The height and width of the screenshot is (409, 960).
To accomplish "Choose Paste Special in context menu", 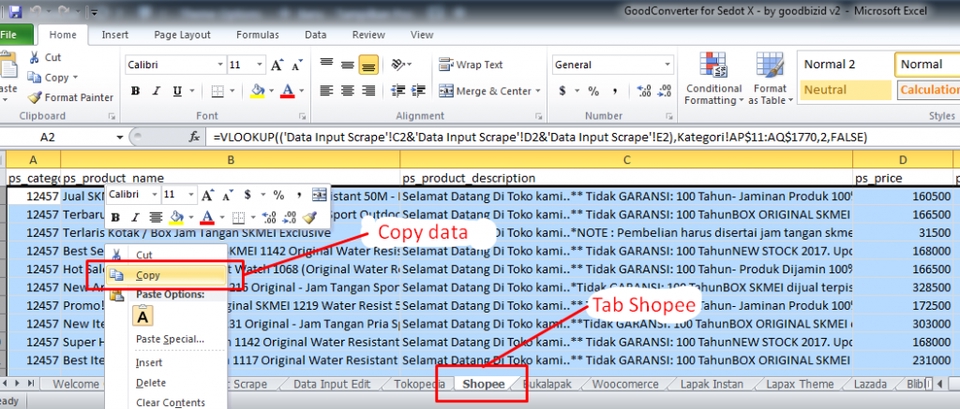I will coord(170,339).
